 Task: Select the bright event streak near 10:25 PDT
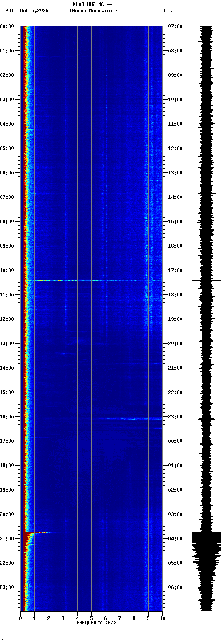click(94, 281)
